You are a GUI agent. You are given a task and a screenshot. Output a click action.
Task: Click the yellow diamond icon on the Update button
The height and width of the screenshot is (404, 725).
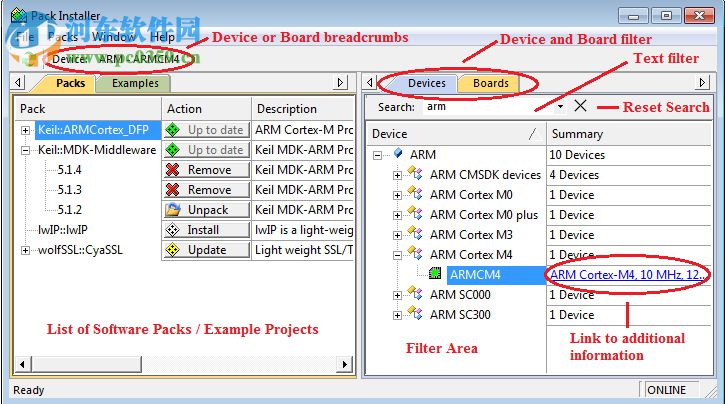tap(172, 250)
